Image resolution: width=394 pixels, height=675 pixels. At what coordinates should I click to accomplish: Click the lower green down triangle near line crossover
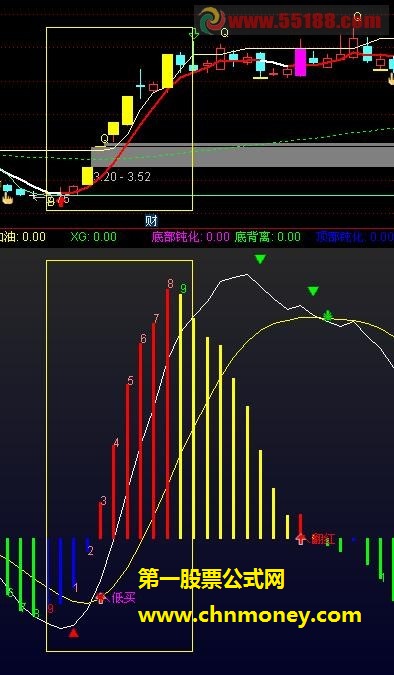[x=313, y=291]
